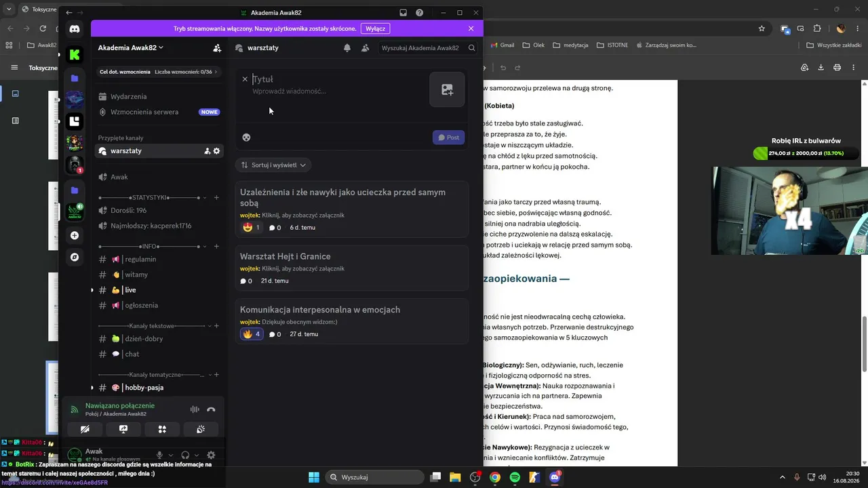Toggle heart-eyes reaction on Uzależnienia post
868x488 pixels.
252,228
